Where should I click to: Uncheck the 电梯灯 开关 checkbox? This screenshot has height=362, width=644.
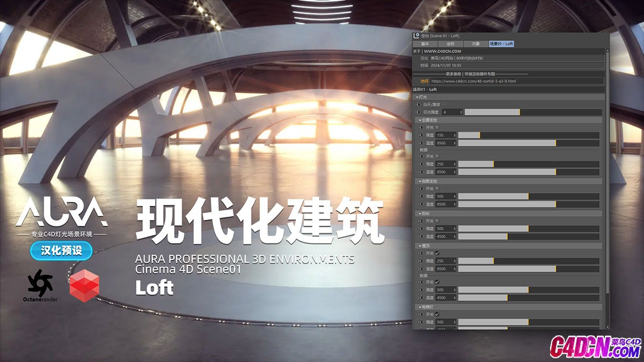(x=437, y=314)
